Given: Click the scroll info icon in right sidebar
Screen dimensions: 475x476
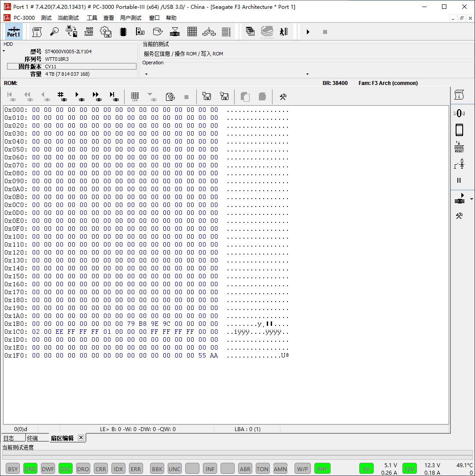Looking at the screenshot, I should pyautogui.click(x=459, y=95).
